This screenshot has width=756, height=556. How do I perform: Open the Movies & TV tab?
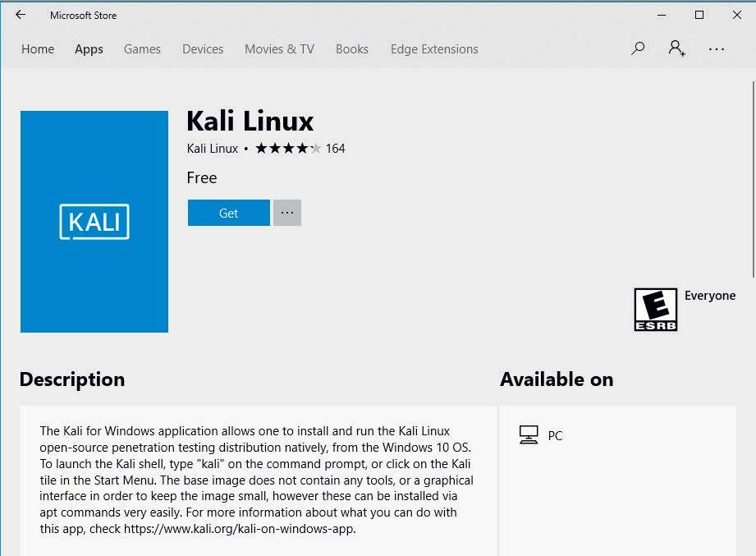(x=280, y=49)
